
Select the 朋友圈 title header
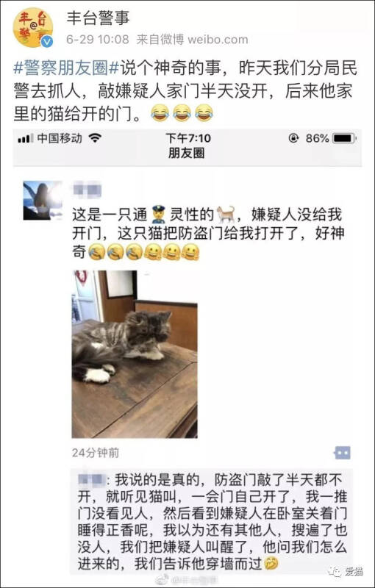(x=187, y=154)
